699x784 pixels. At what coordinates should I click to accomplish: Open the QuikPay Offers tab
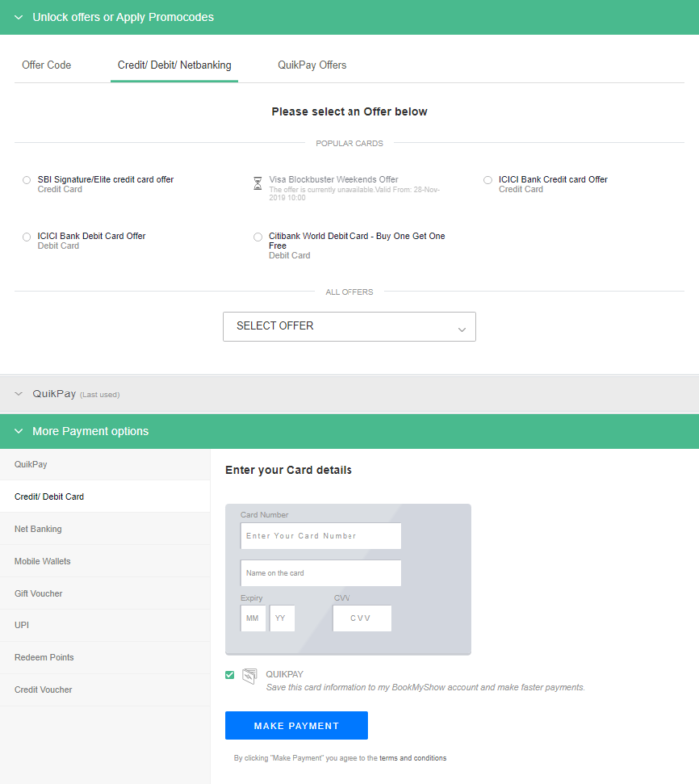coord(312,65)
